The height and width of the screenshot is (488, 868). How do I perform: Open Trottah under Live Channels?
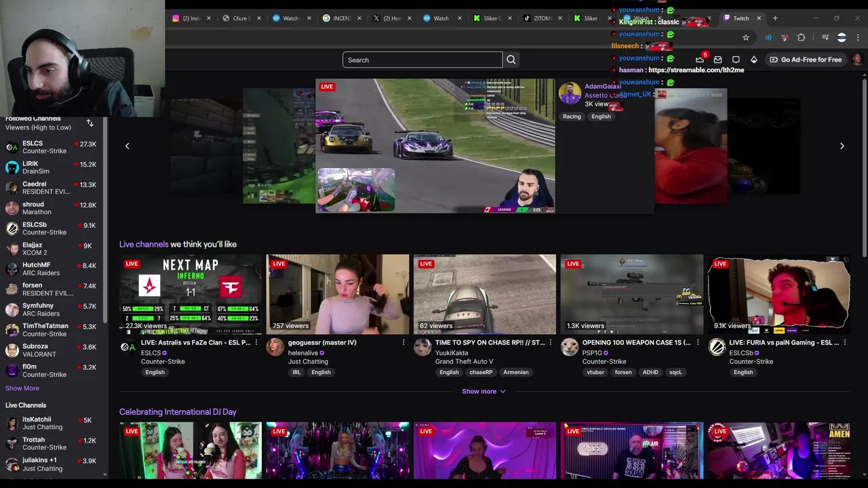click(52, 443)
